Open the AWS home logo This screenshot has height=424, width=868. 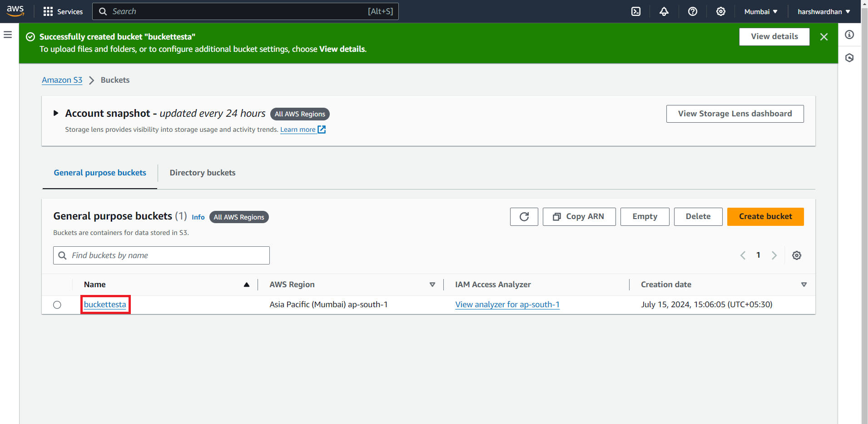point(15,11)
